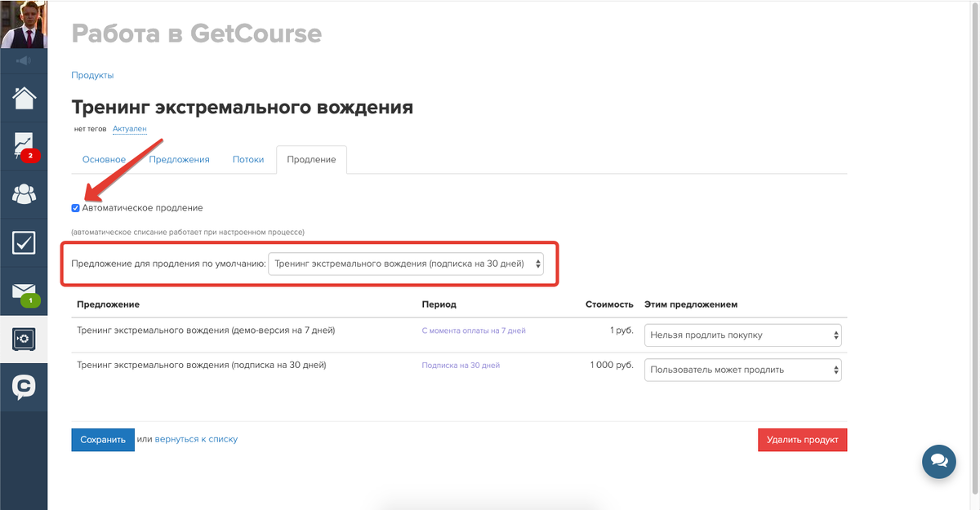
Task: Click 'вернуться к списку' link
Action: pyautogui.click(x=196, y=439)
